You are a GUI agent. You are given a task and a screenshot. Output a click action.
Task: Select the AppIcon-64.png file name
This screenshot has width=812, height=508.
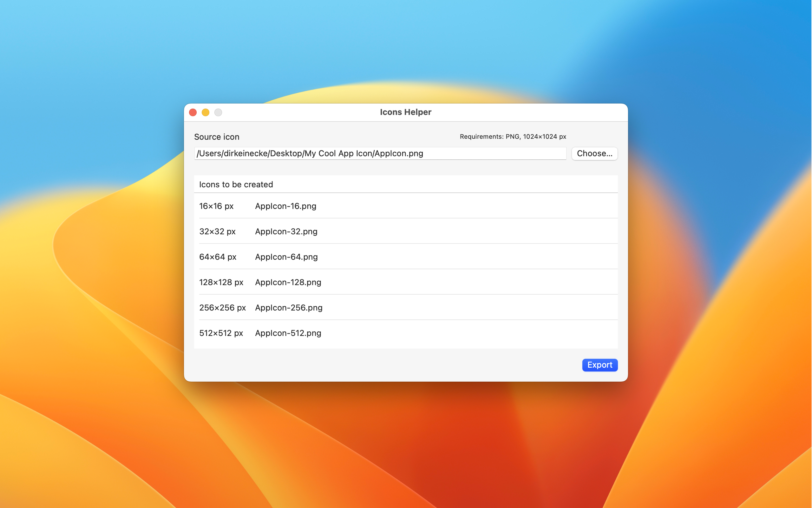pyautogui.click(x=286, y=257)
